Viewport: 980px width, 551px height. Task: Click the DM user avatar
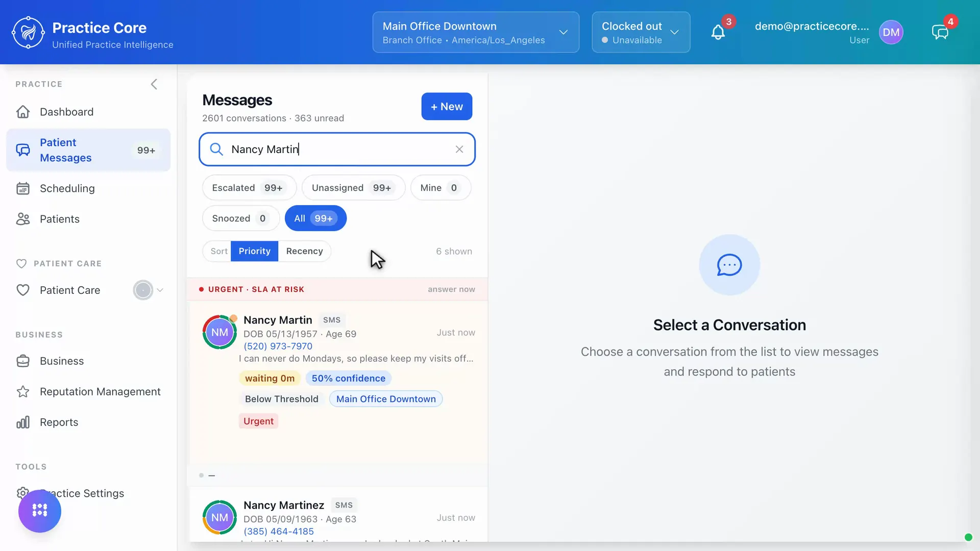point(891,32)
